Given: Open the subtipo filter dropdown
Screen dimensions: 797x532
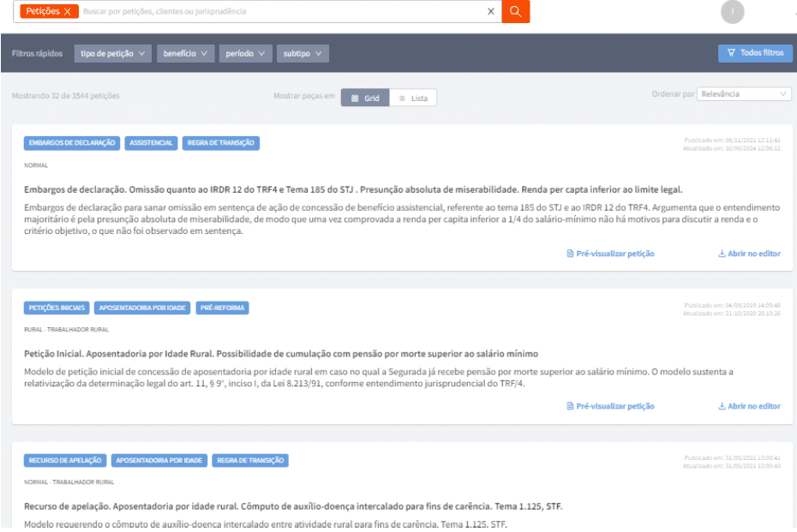Looking at the screenshot, I should (x=303, y=53).
